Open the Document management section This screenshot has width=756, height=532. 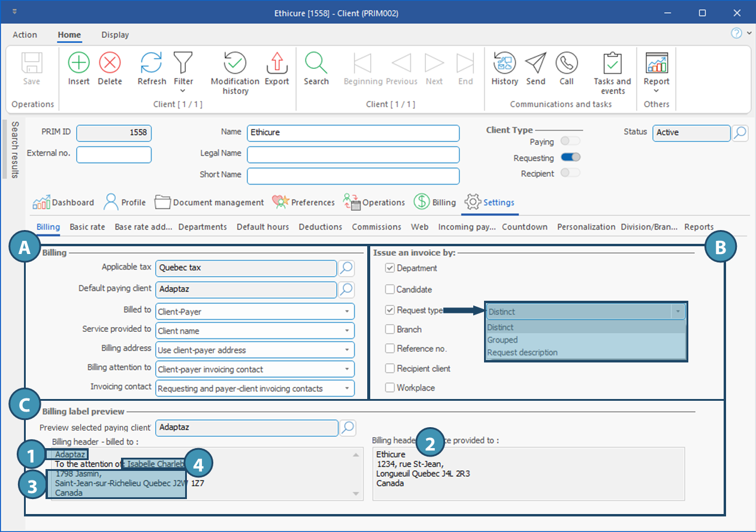210,202
